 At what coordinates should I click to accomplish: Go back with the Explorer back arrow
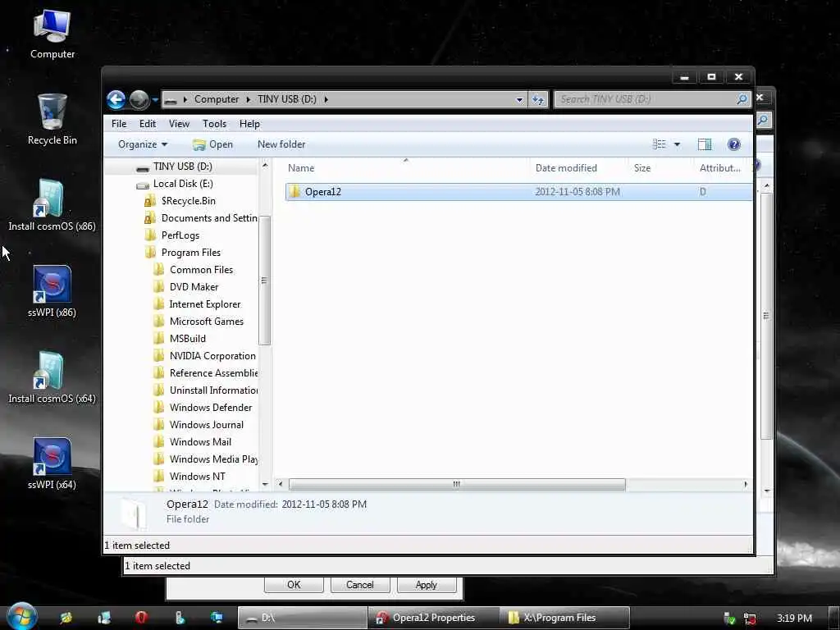tap(116, 99)
